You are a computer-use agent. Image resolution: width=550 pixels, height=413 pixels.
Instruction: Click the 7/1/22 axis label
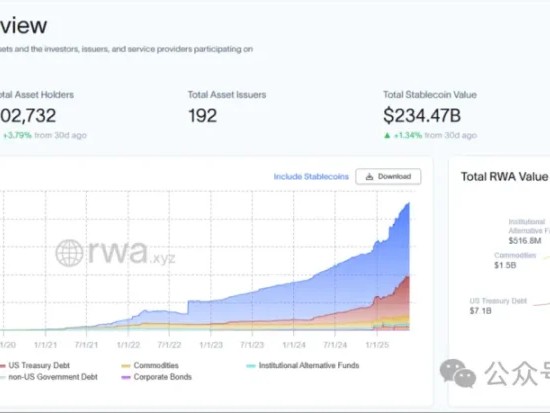click(169, 345)
